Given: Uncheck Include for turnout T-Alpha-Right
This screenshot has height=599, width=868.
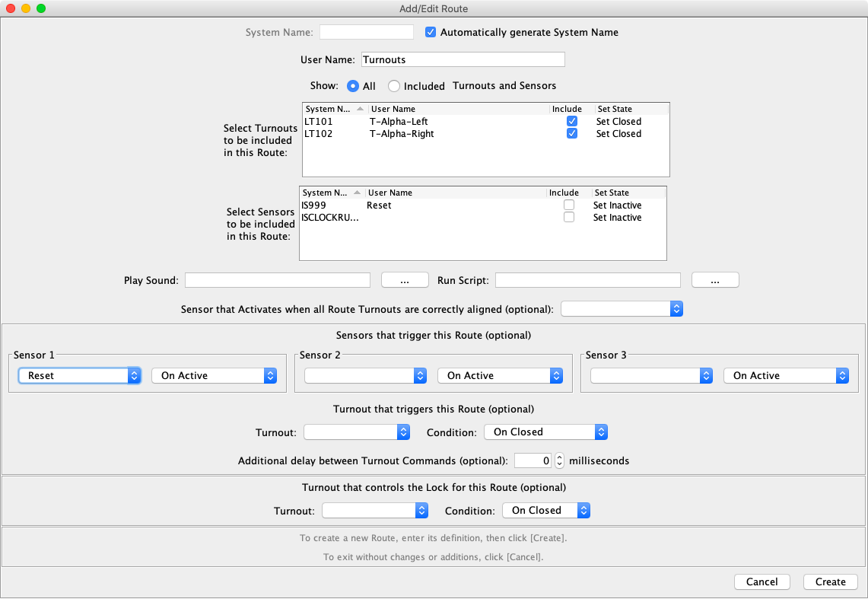Looking at the screenshot, I should point(572,134).
